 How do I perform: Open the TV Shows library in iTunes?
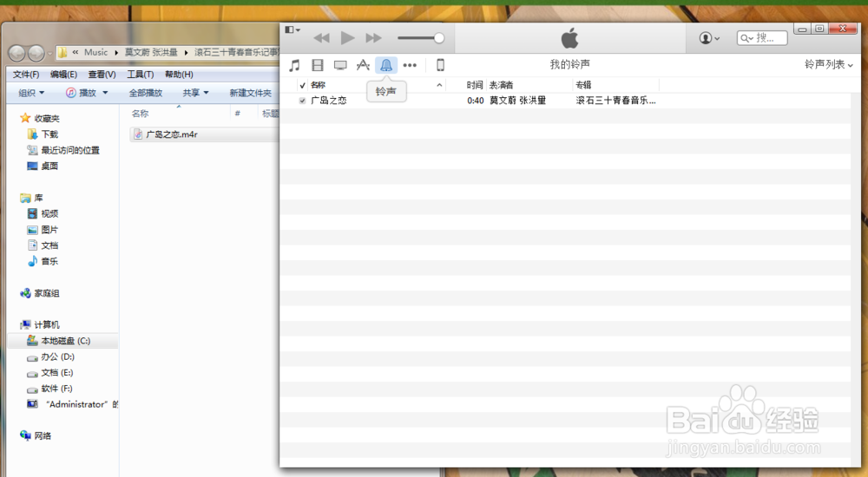coord(340,65)
